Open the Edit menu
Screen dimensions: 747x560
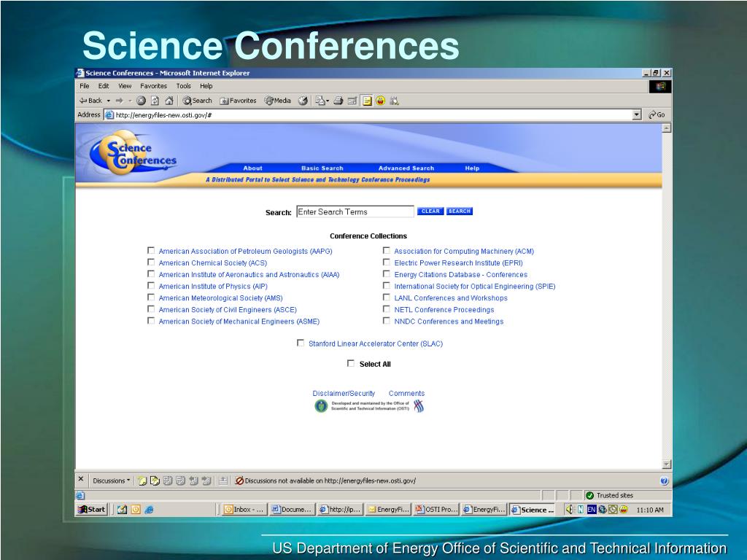pos(104,86)
